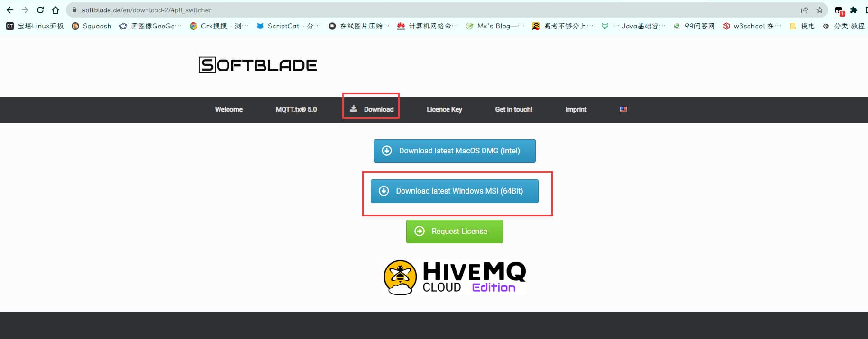Bookmark this page with star icon
Screen dimensions: 868x339
tap(819, 10)
